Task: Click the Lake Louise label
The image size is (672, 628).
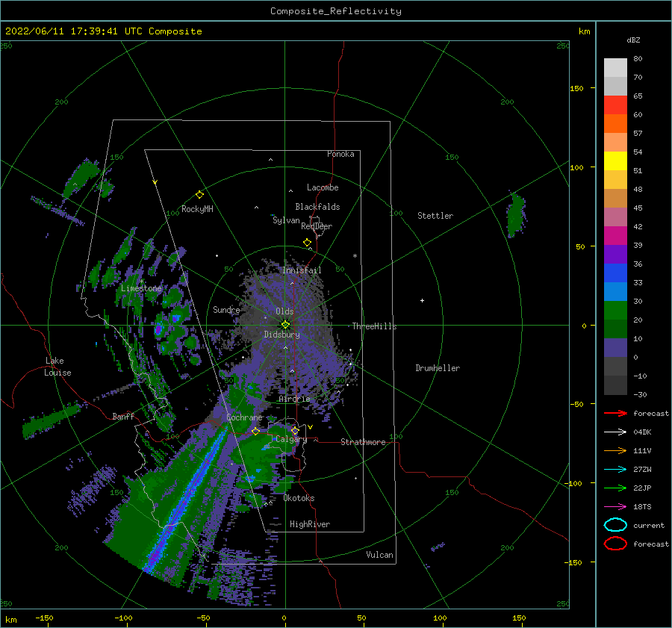Action: 58,367
